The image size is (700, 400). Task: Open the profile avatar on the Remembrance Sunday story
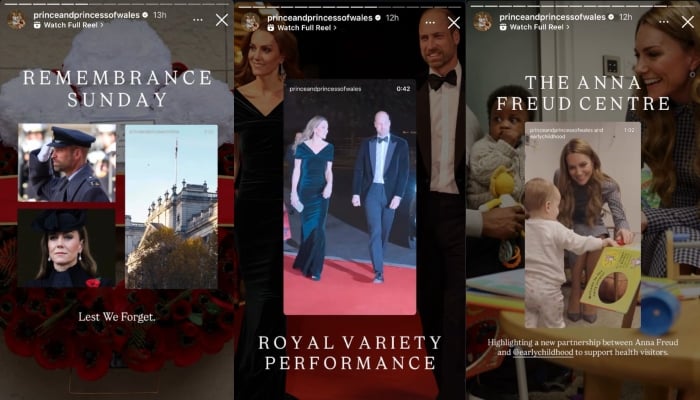[17, 20]
